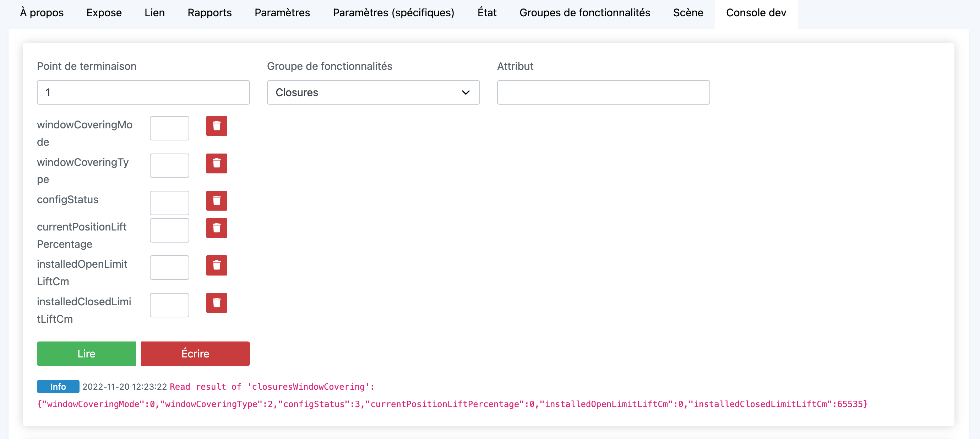Image resolution: width=980 pixels, height=439 pixels.
Task: Click the Lire green button
Action: point(86,354)
